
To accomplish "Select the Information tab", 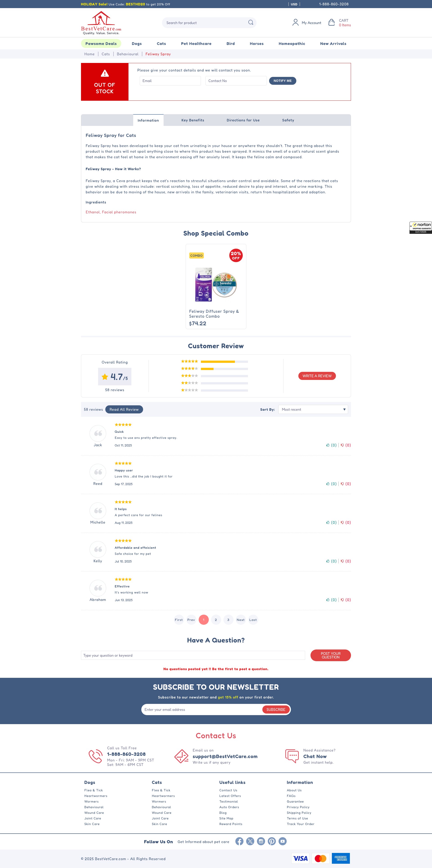I will [x=148, y=120].
